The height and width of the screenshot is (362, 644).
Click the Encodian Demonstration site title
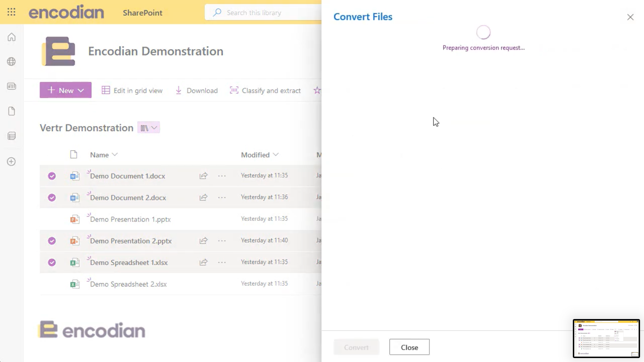[156, 51]
